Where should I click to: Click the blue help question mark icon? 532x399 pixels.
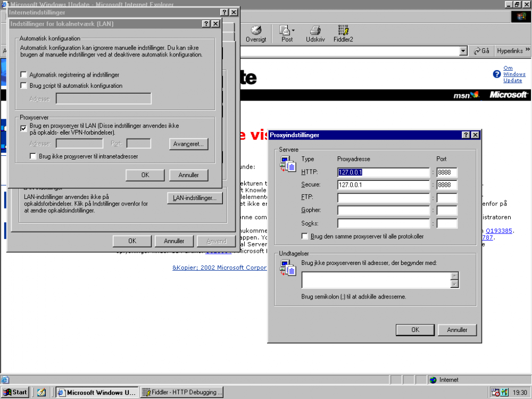(497, 74)
